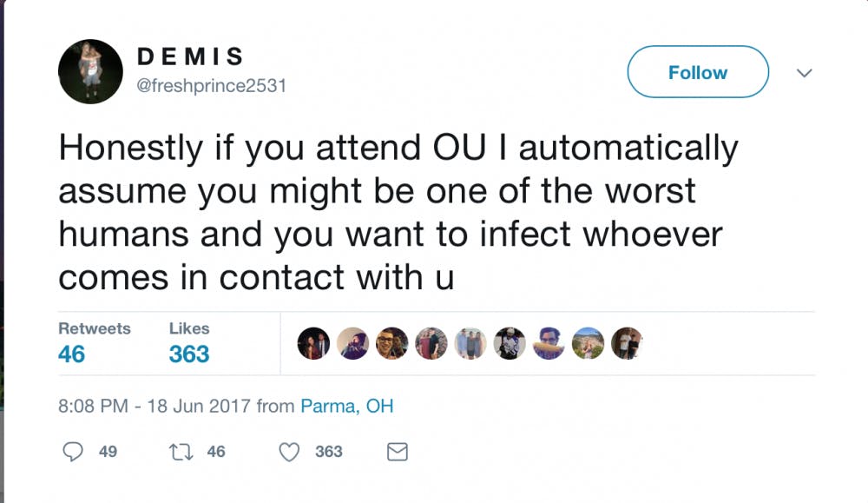The image size is (868, 503).
Task: Click the reply speech bubble icon
Action: (x=74, y=452)
